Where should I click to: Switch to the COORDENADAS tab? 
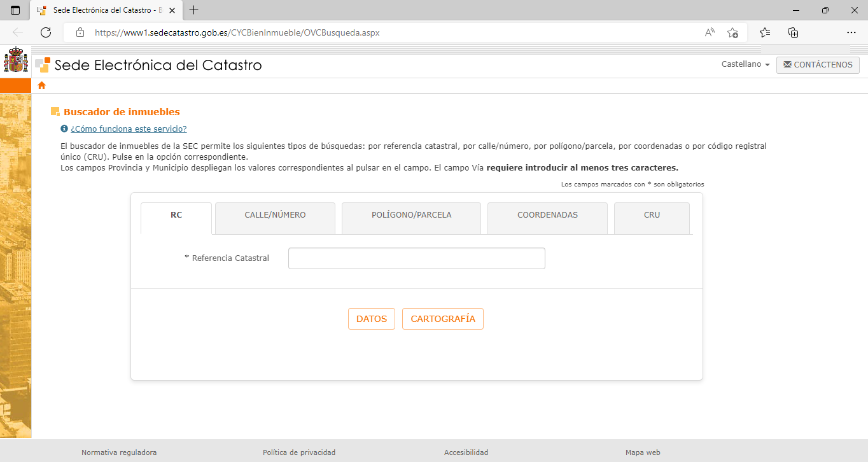click(x=547, y=218)
